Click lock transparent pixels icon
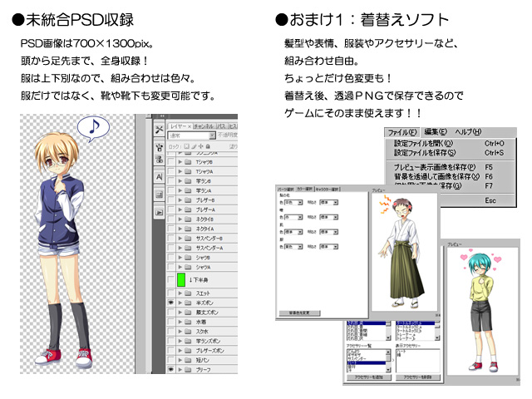The width and height of the screenshot is (532, 399). tap(186, 146)
